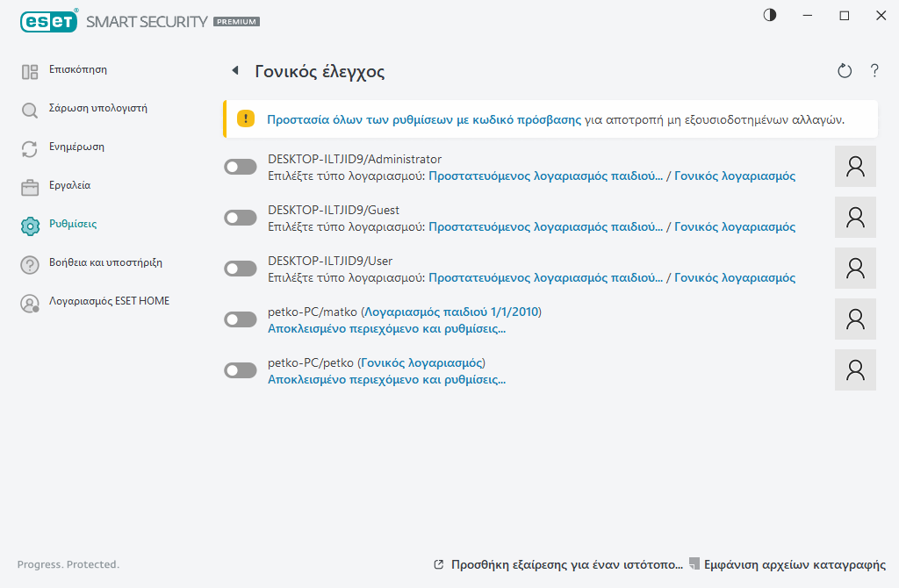The image size is (899, 588).
Task: Open Λογαριασμός ESET HOME in sidebar
Action: [109, 301]
